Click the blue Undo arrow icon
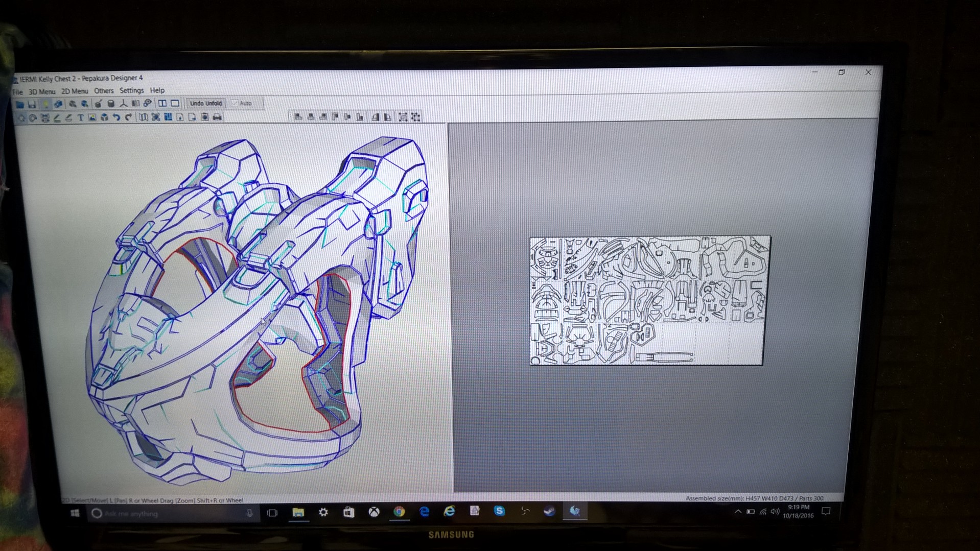Image resolution: width=980 pixels, height=551 pixels. pyautogui.click(x=116, y=117)
